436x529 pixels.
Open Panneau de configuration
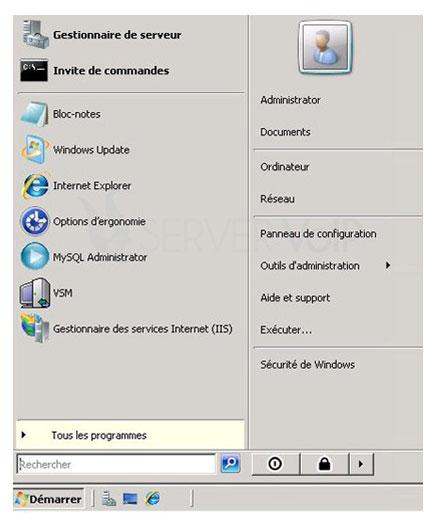click(318, 233)
